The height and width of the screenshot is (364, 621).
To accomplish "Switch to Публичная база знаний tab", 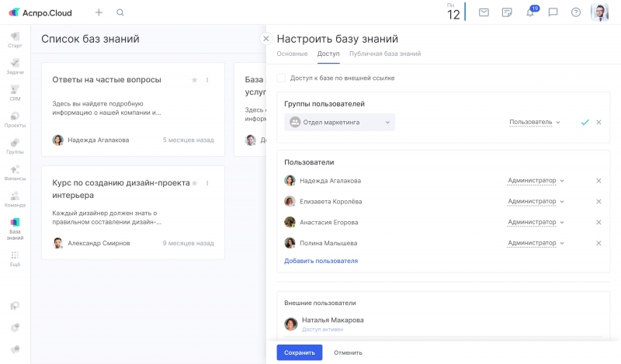I will click(x=385, y=54).
